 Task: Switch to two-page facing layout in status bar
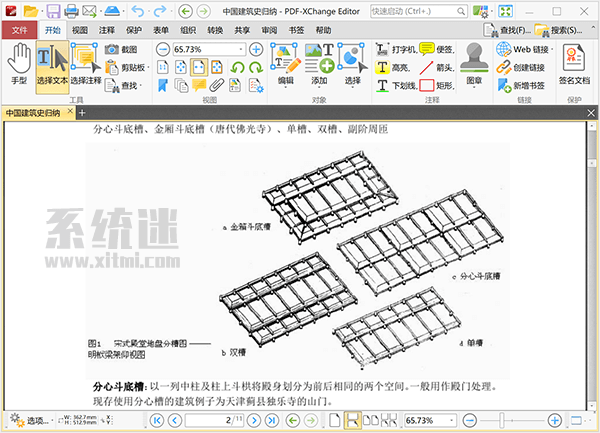point(368,421)
